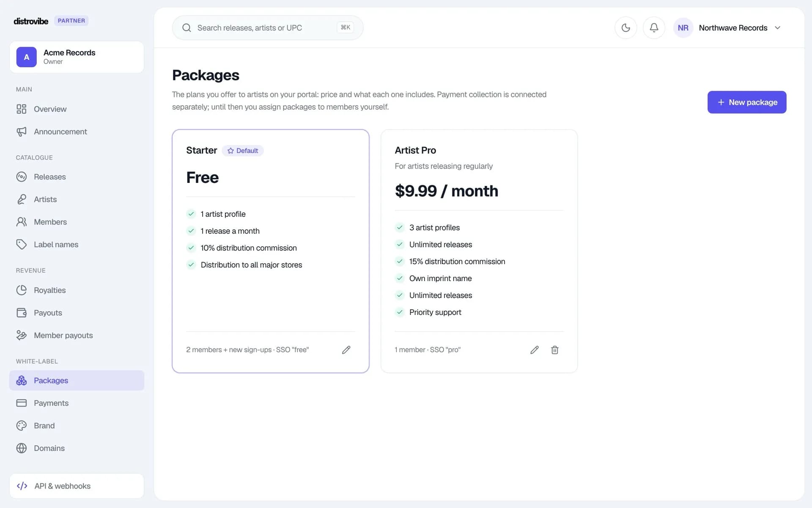Click the Payouts wallet icon
Screen dimensions: 812x508
(x=22, y=313)
